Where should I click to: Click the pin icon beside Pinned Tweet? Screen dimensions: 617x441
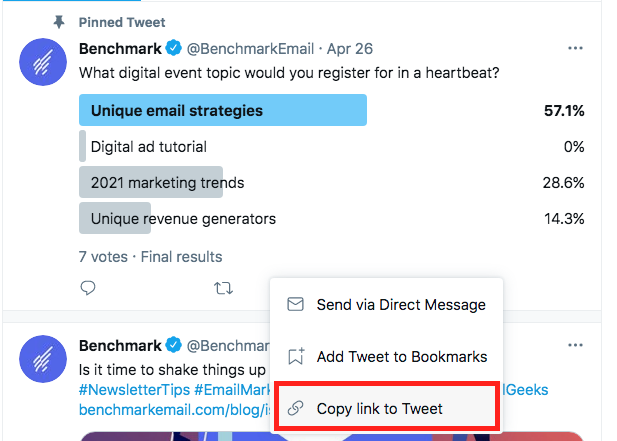coord(60,22)
